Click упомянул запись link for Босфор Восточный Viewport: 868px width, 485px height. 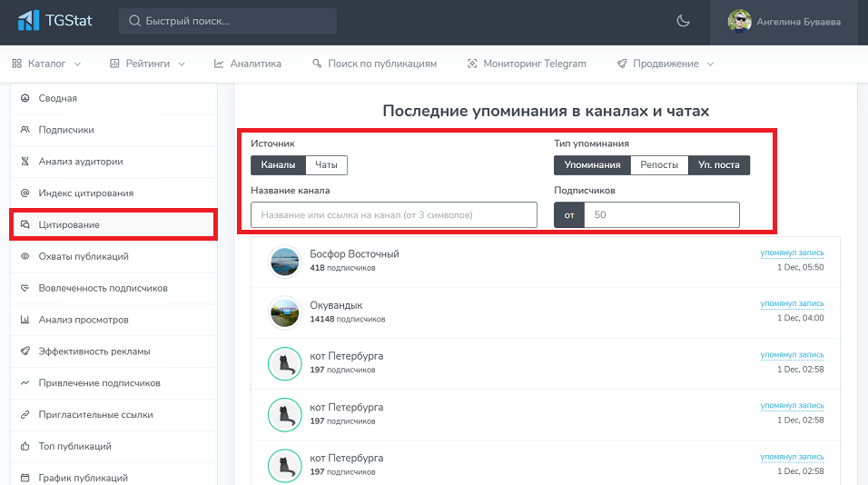point(792,253)
